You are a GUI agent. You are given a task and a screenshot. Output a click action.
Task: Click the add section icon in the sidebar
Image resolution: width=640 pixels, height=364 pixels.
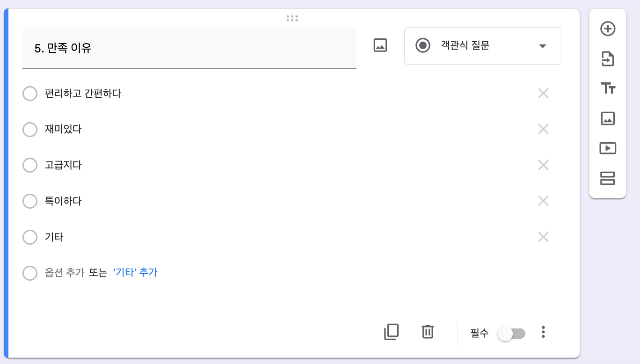point(608,179)
